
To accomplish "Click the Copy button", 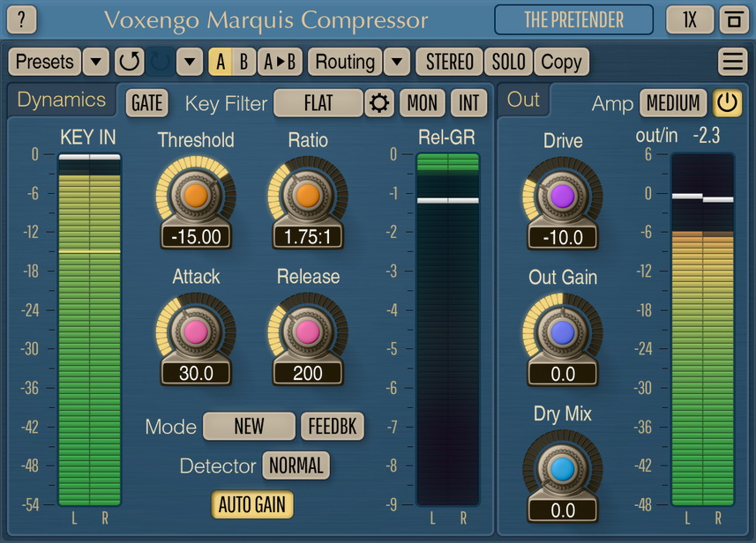I will click(561, 62).
